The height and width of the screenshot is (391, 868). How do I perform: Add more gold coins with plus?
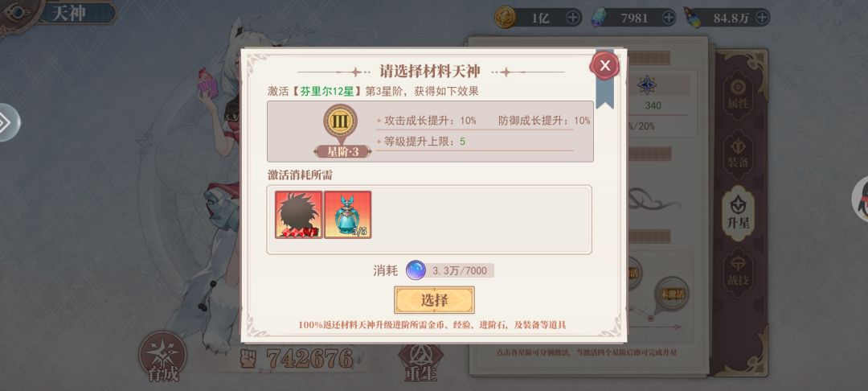(x=573, y=18)
